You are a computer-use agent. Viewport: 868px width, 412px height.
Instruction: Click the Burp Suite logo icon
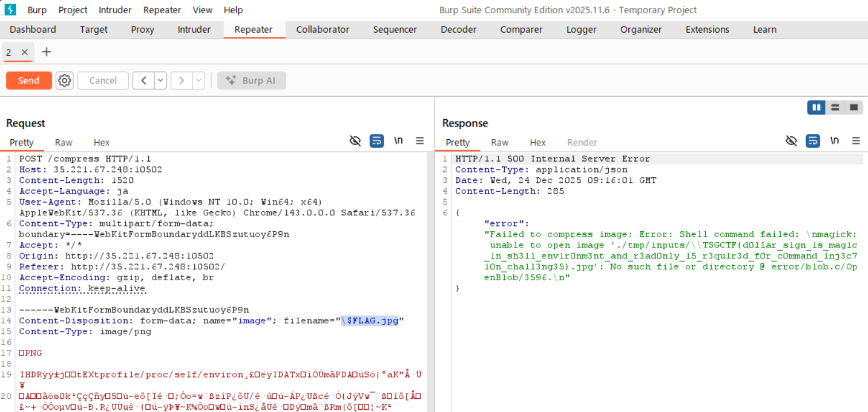click(10, 10)
